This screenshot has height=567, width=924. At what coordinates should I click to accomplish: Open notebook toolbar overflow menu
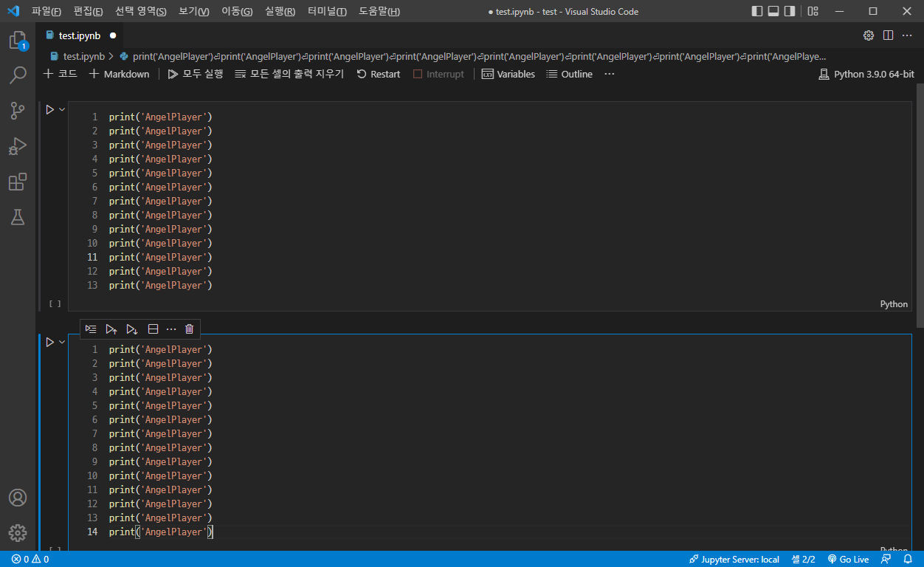tap(609, 74)
